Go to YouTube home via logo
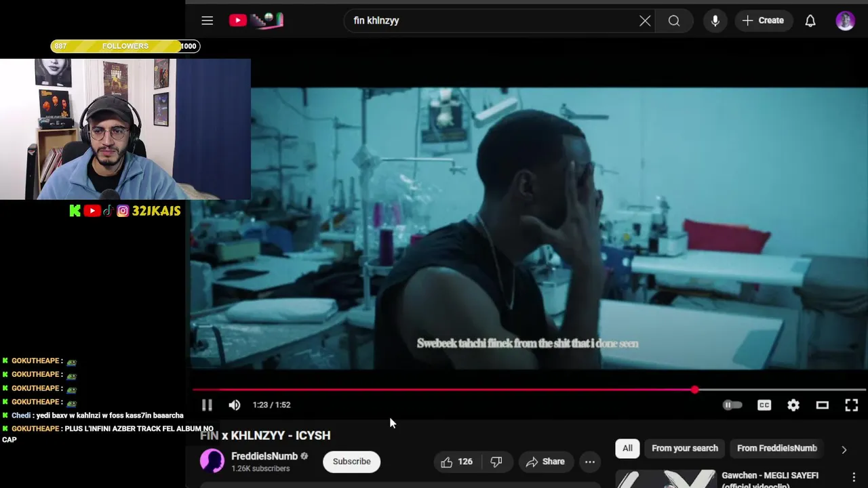 pos(256,20)
